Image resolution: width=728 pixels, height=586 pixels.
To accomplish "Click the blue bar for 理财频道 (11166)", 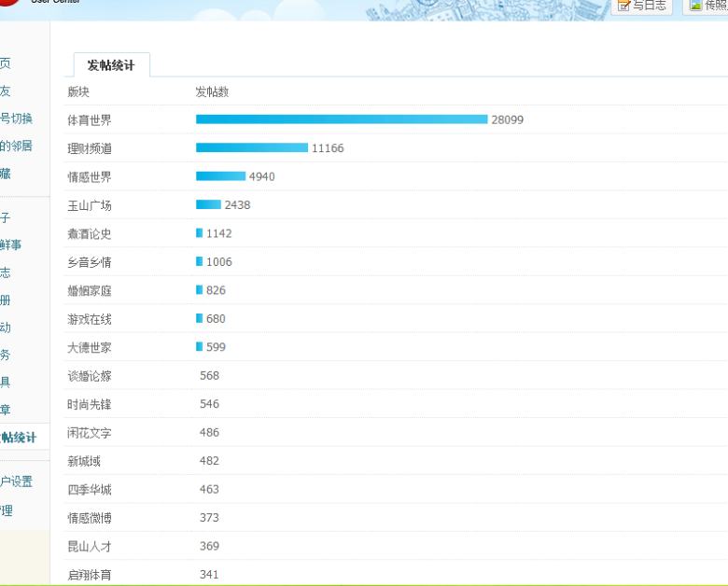I will point(251,148).
